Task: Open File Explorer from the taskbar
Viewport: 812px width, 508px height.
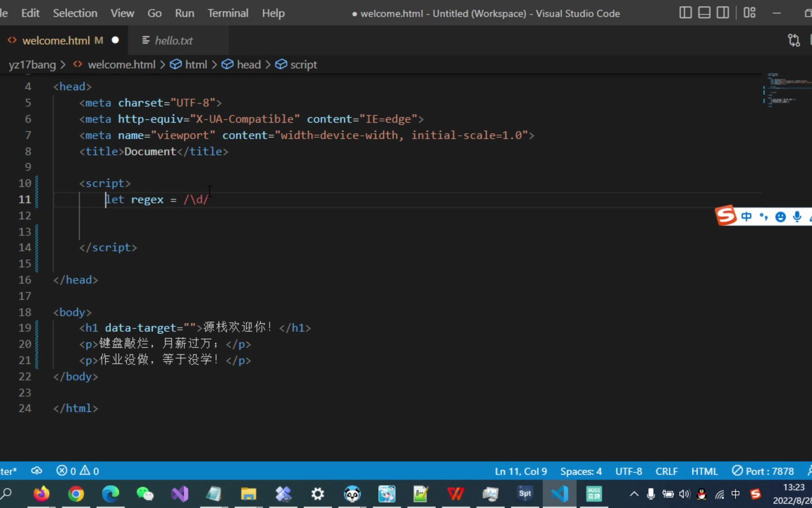Action: 249,494
